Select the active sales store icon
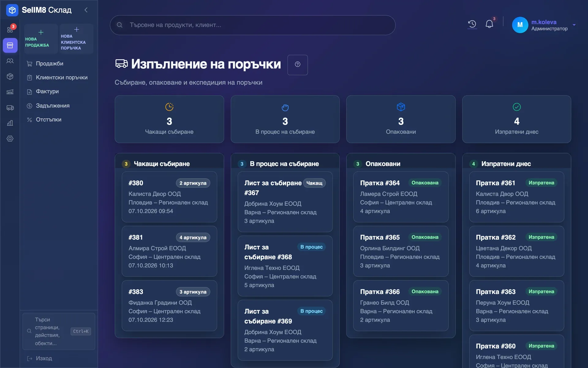588x368 pixels. 10,45
